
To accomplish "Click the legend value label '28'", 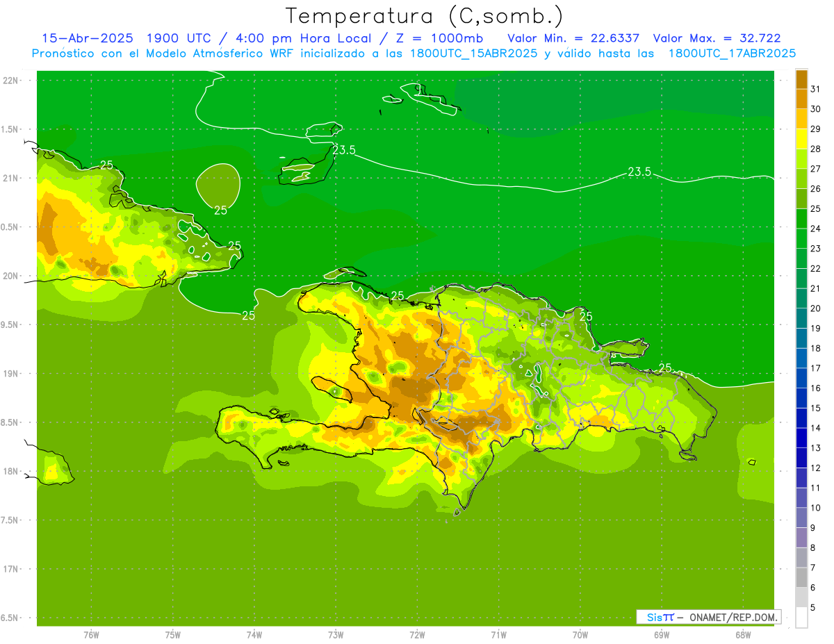I will pyautogui.click(x=815, y=149).
